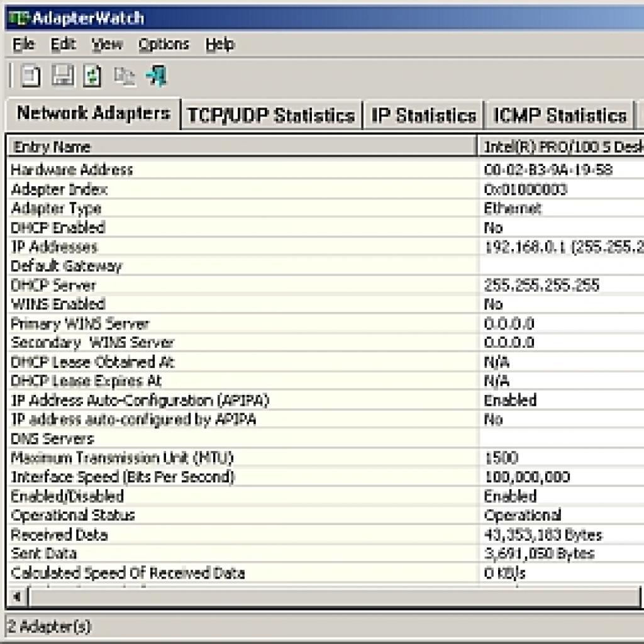Select the Enabled/Disabled row label

[x=67, y=496]
